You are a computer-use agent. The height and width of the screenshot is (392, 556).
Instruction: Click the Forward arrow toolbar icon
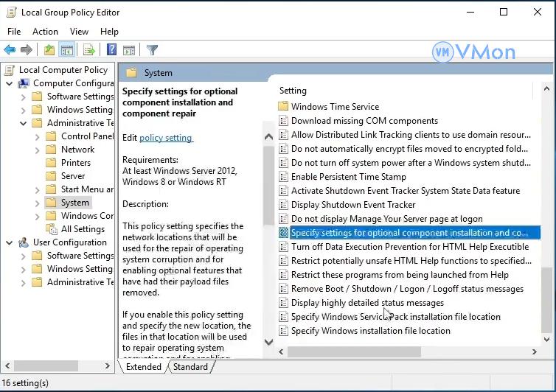click(x=27, y=50)
